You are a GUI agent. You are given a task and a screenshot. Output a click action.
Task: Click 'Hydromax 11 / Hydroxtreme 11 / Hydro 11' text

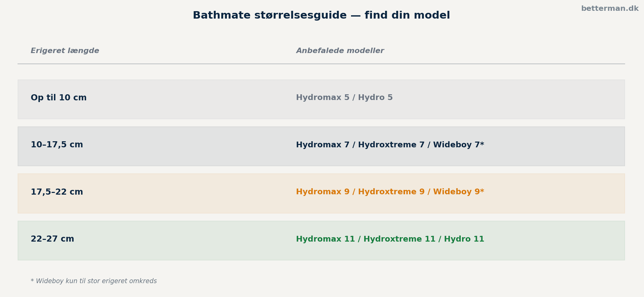click(390, 239)
